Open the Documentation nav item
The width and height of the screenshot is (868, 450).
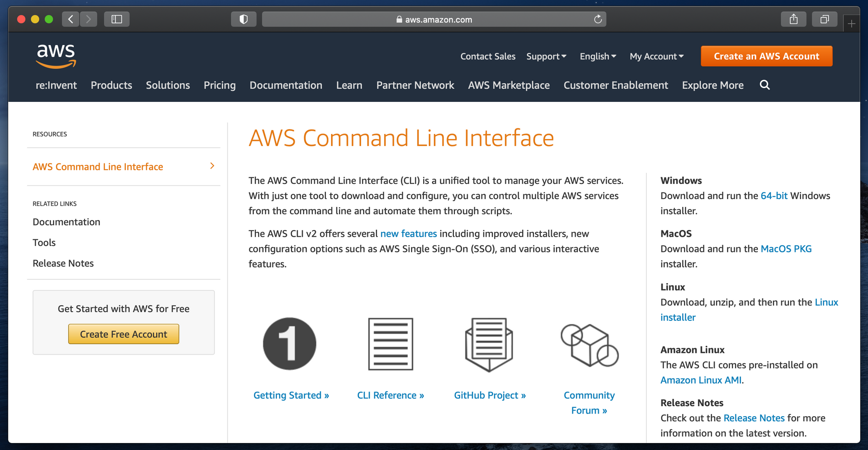coord(286,85)
